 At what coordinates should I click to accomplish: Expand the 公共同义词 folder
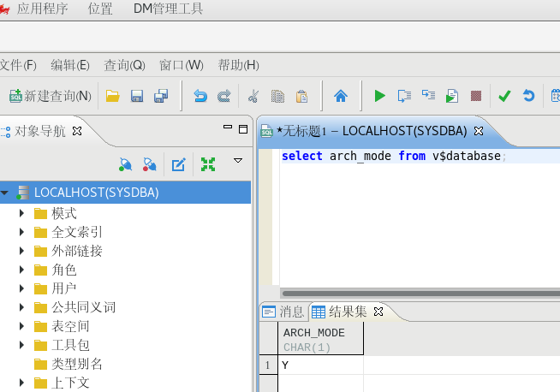[x=21, y=307]
